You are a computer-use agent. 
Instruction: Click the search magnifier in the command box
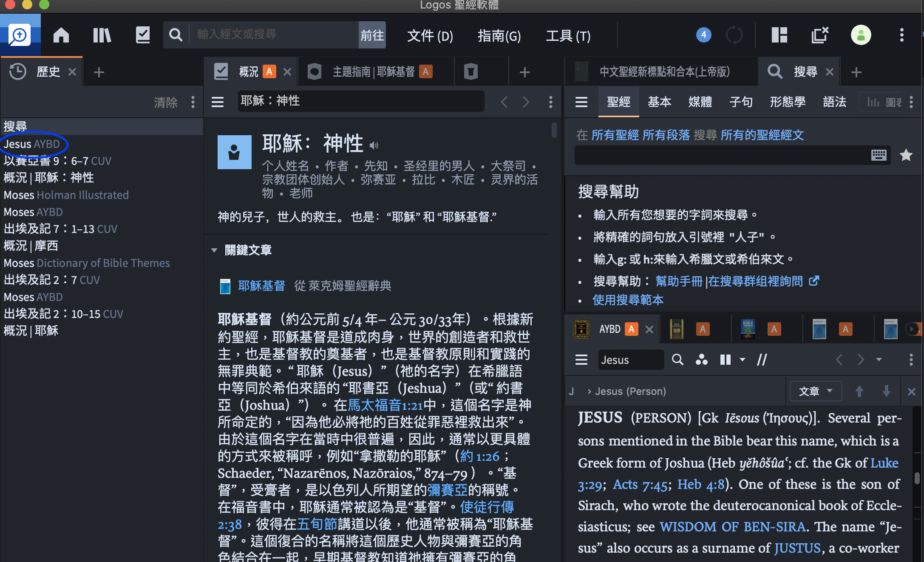pyautogui.click(x=175, y=35)
